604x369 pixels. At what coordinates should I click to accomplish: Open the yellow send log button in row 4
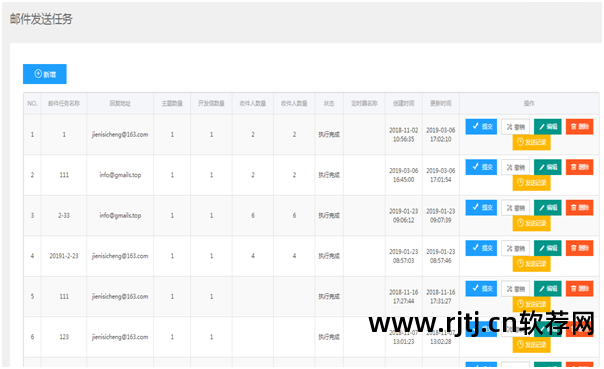(x=532, y=263)
